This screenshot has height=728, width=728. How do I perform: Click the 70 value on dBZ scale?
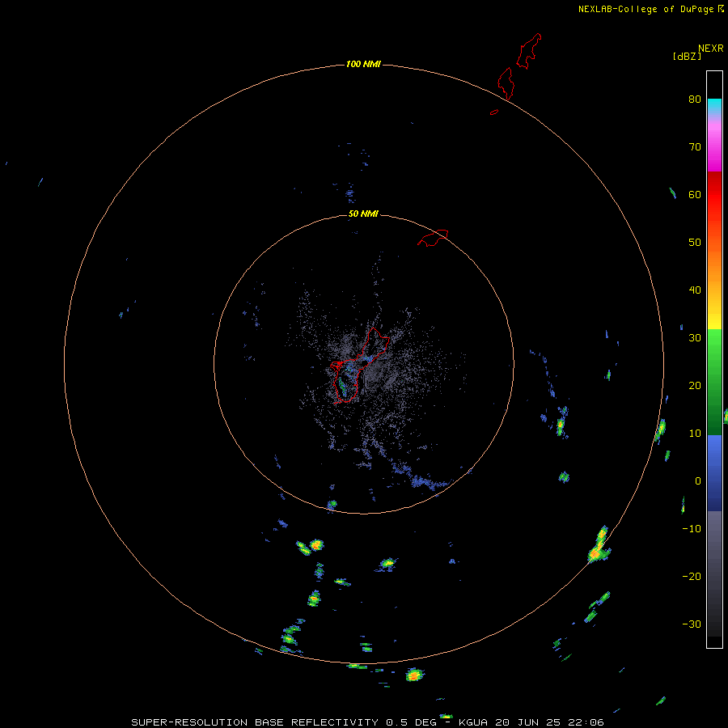point(695,147)
